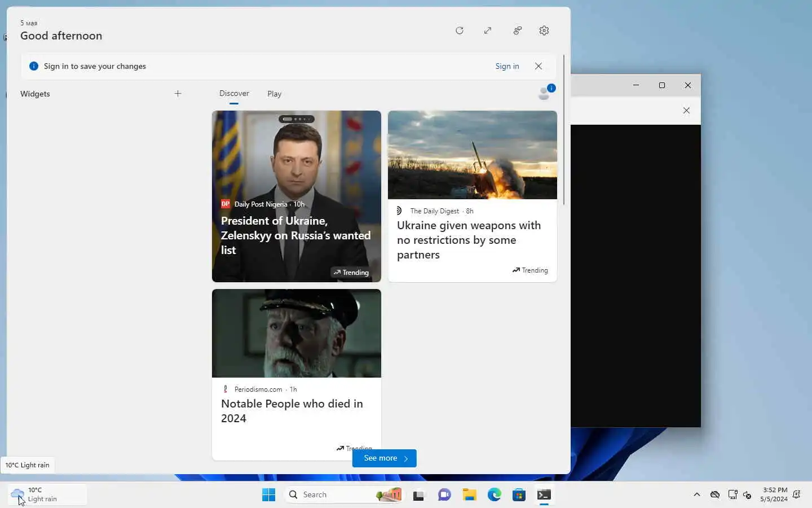Open weather widget in taskbar
Screen dimensions: 812x508
(x=48, y=494)
